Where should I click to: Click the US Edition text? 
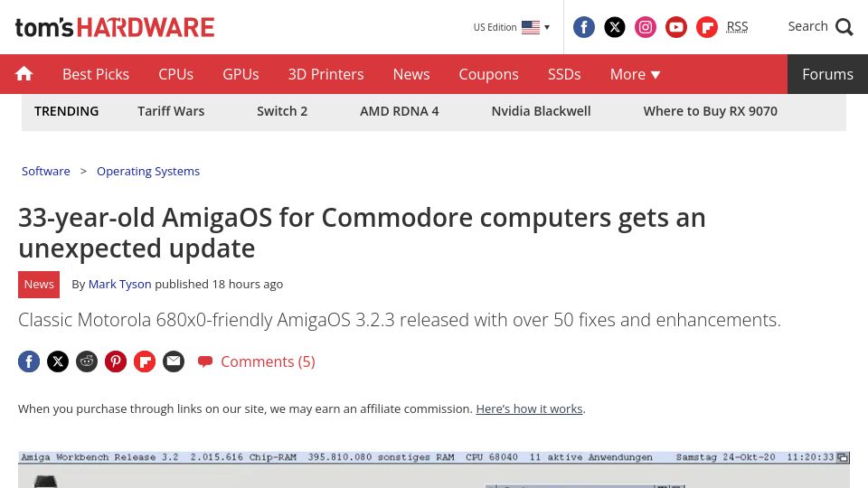point(495,27)
